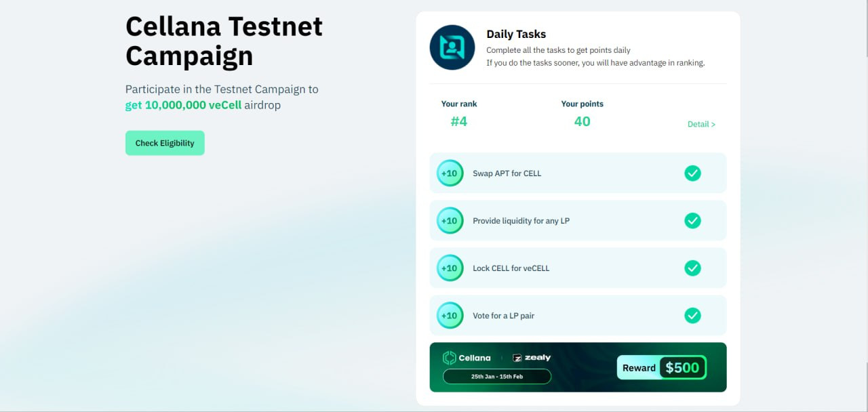
Task: Click the Reward $500 badge
Action: point(662,368)
